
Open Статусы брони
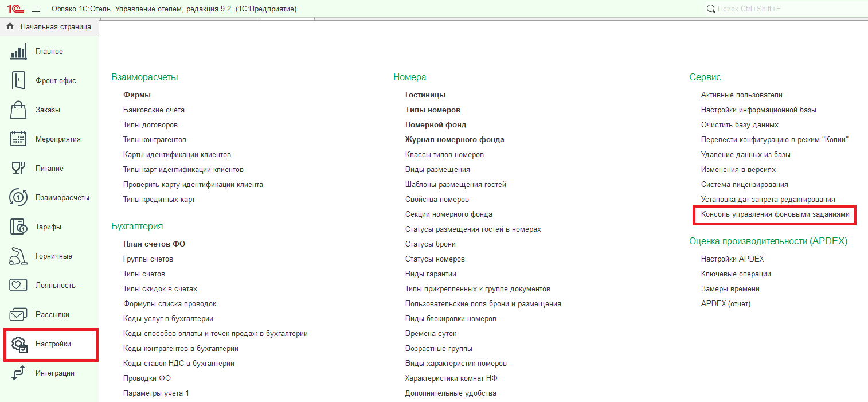431,244
